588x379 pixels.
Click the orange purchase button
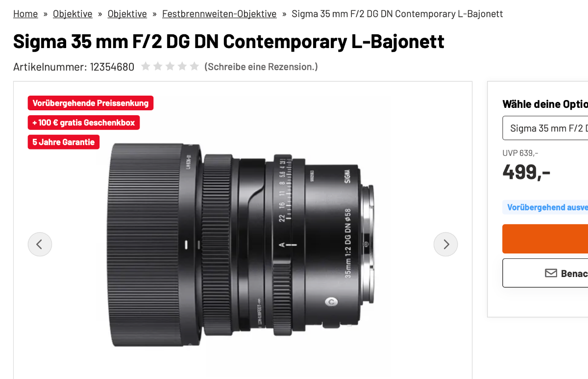coord(545,239)
